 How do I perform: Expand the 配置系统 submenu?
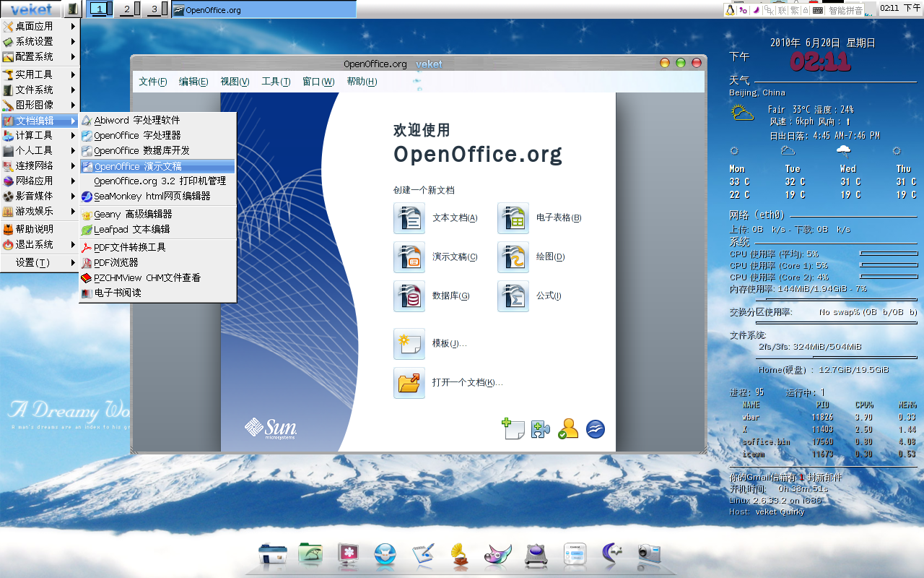point(40,56)
